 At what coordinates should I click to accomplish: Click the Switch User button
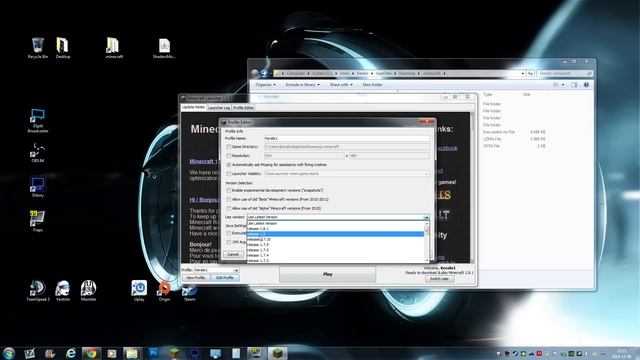click(x=439, y=279)
